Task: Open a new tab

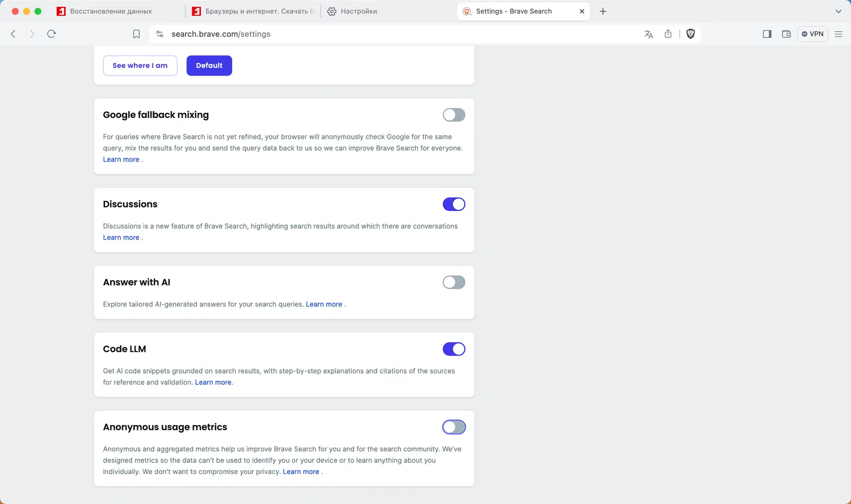Action: point(603,11)
